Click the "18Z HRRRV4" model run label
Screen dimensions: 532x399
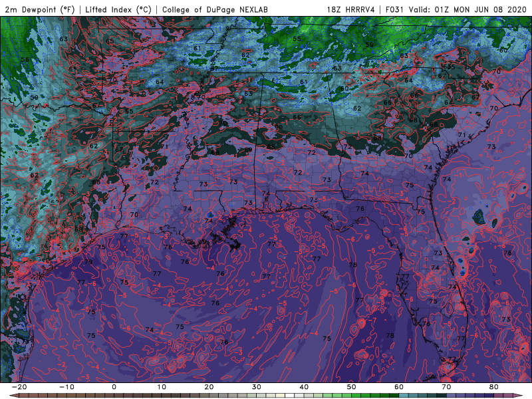[x=350, y=9]
